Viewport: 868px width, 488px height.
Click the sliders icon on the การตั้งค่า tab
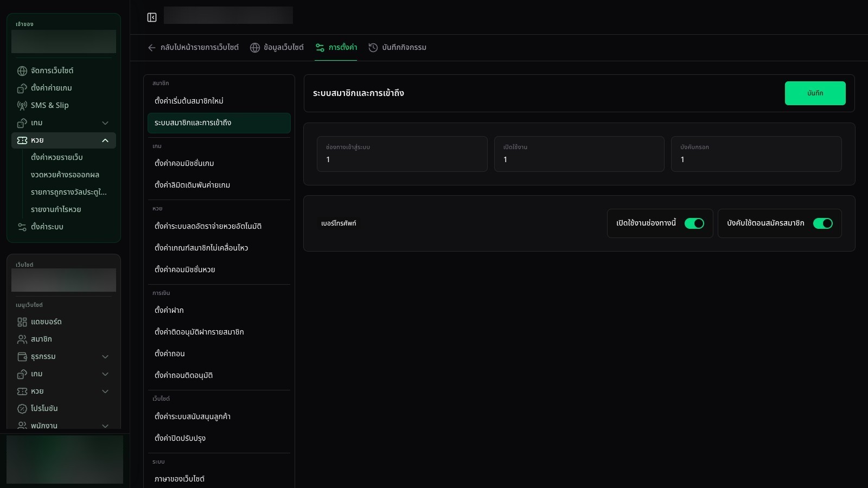point(320,48)
